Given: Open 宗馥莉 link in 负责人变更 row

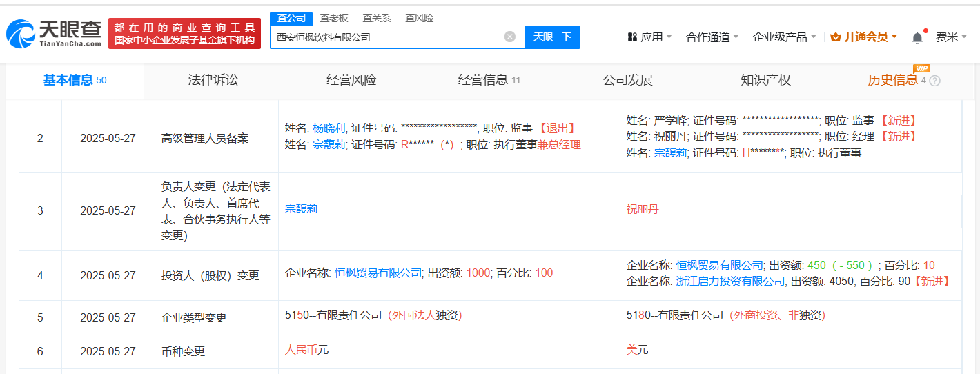Looking at the screenshot, I should (x=302, y=208).
